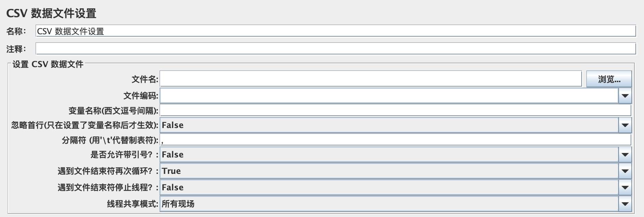Select the 再次循环 True value box
The image size is (644, 217).
[389, 171]
